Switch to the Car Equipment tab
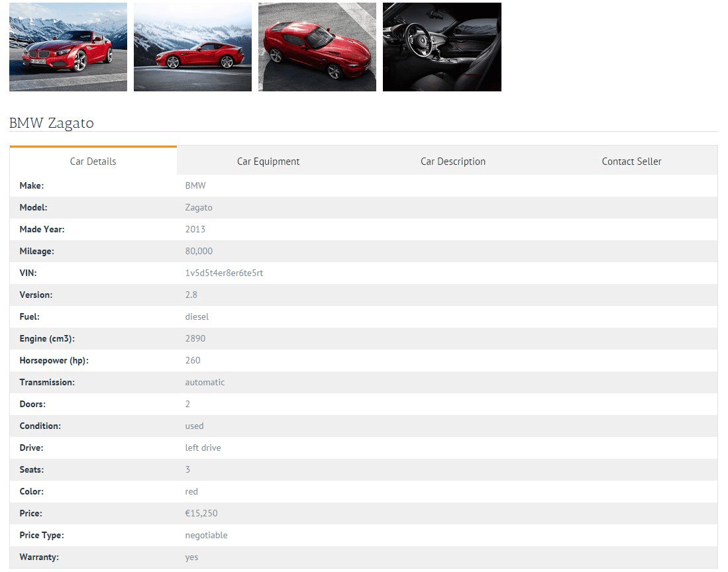Screen dimensions: 728x572 pos(268,161)
